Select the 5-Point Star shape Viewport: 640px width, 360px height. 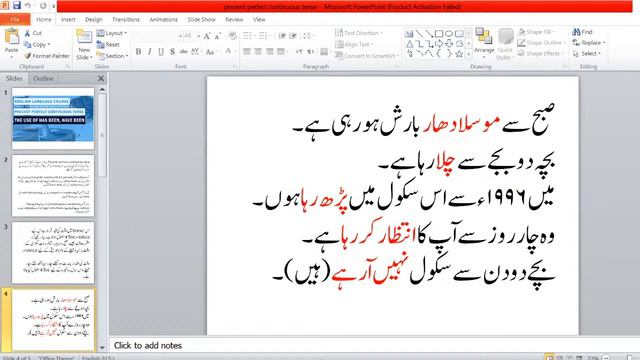(x=459, y=53)
